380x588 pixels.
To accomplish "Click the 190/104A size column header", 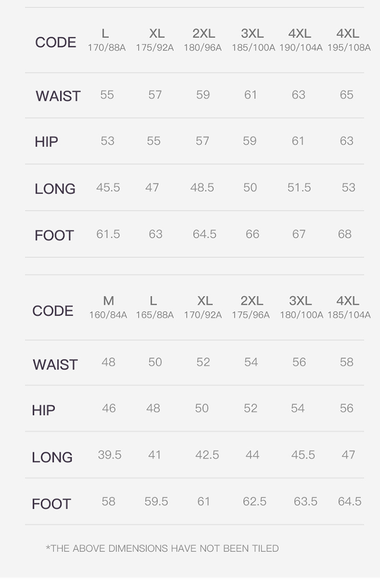I will [x=300, y=40].
